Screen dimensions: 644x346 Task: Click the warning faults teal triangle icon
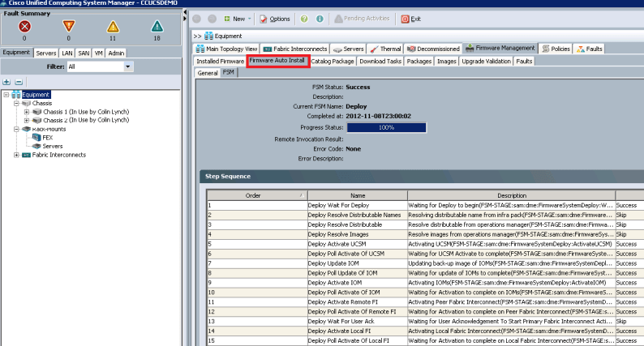pos(157,26)
